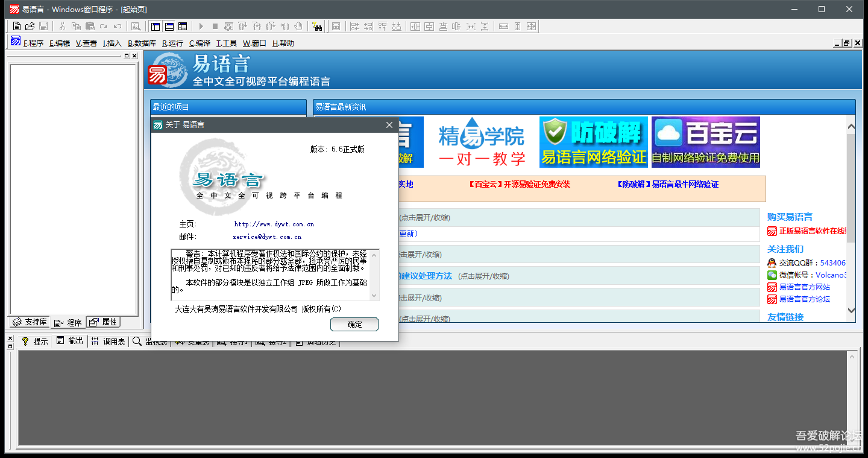Click the binoculars search icon in toolbar

pos(317,26)
